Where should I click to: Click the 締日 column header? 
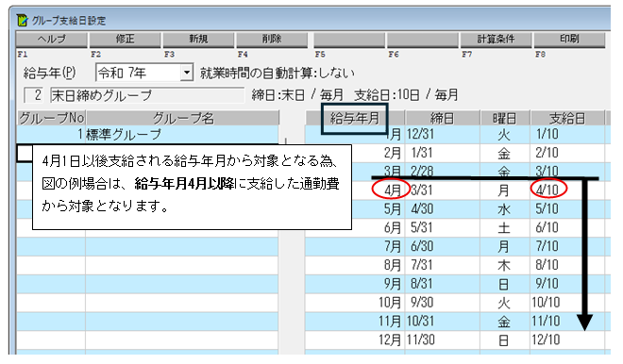click(442, 118)
